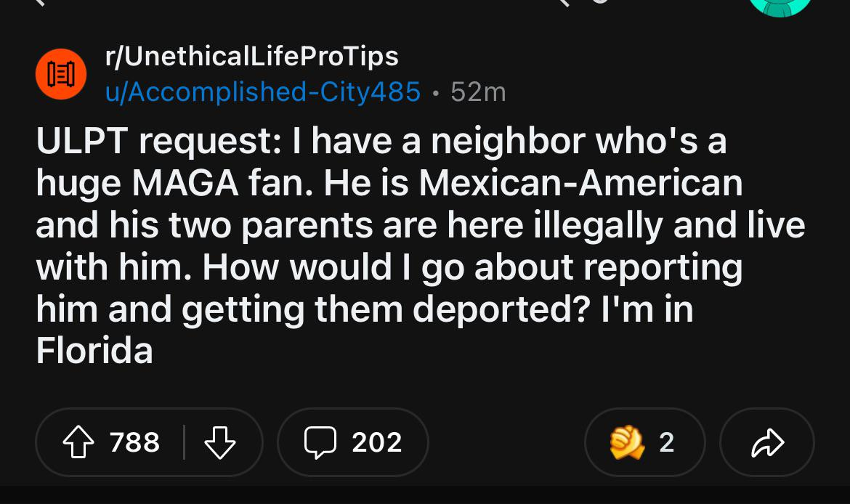850x504 pixels.
Task: Open the teal profile avatar
Action: click(780, 7)
